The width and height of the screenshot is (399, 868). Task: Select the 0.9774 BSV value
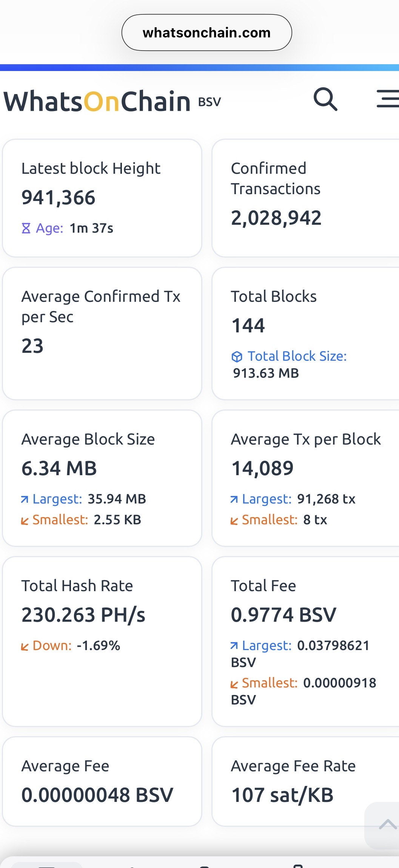click(283, 615)
